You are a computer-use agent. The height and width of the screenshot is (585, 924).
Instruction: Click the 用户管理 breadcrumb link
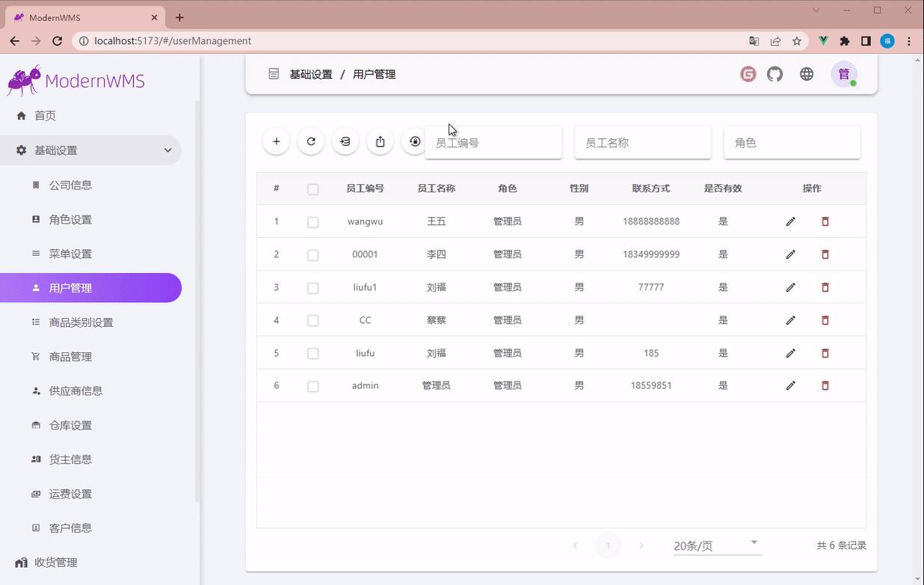pyautogui.click(x=374, y=74)
